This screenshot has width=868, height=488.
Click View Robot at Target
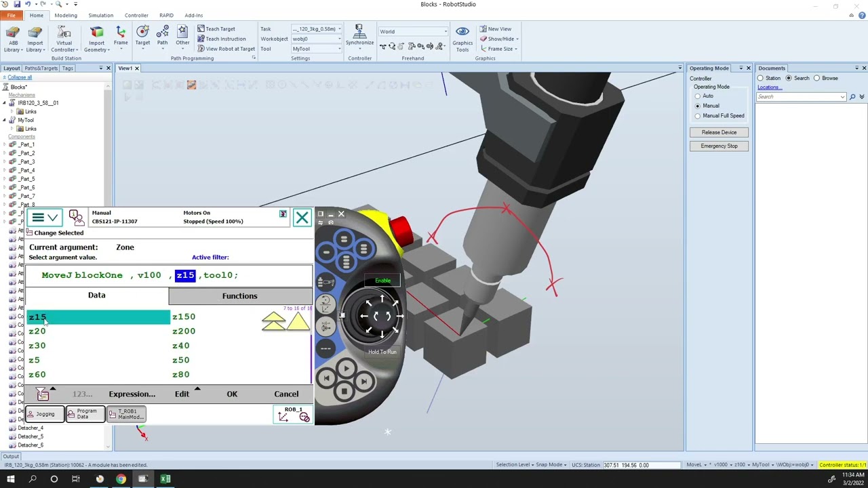(226, 49)
